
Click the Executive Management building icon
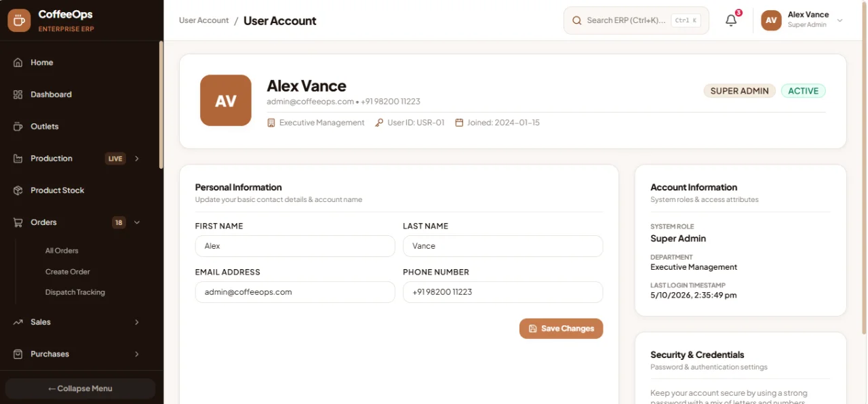(271, 123)
